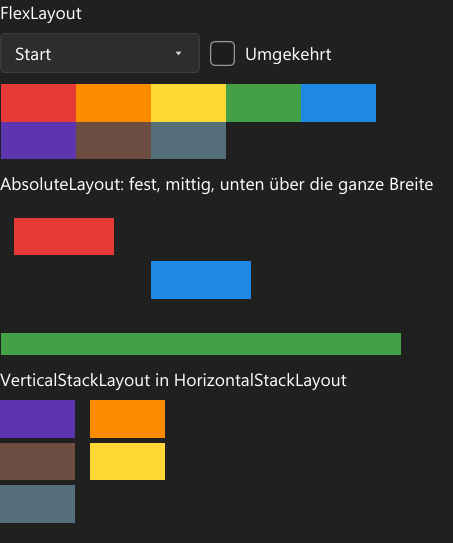Select the blue box in FlexLayout row
The image size is (453, 543).
pos(338,103)
